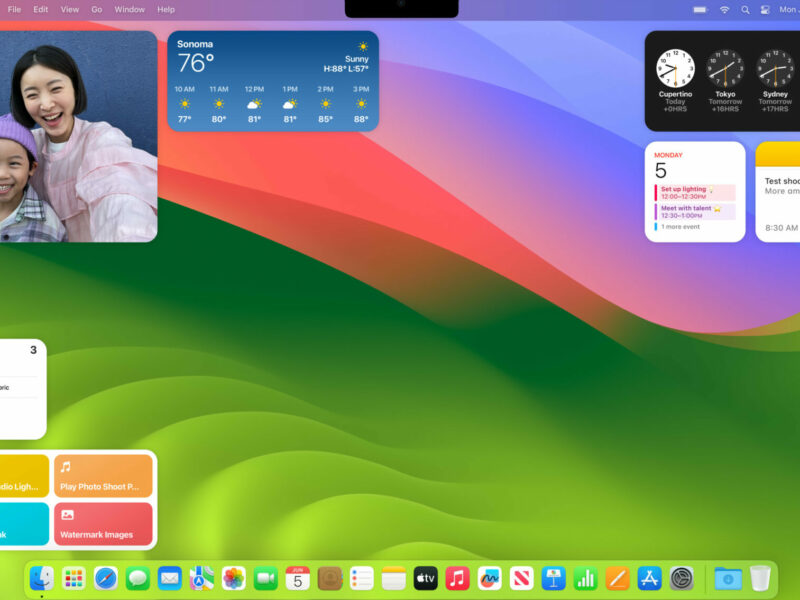Screen dimensions: 800x600
Task: Open the Window menu
Action: pyautogui.click(x=130, y=10)
